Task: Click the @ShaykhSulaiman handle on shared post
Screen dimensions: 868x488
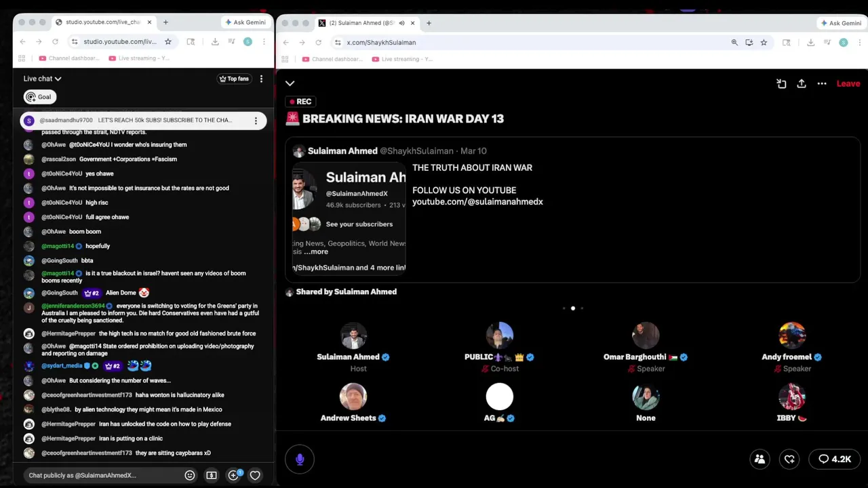Action: 416,151
